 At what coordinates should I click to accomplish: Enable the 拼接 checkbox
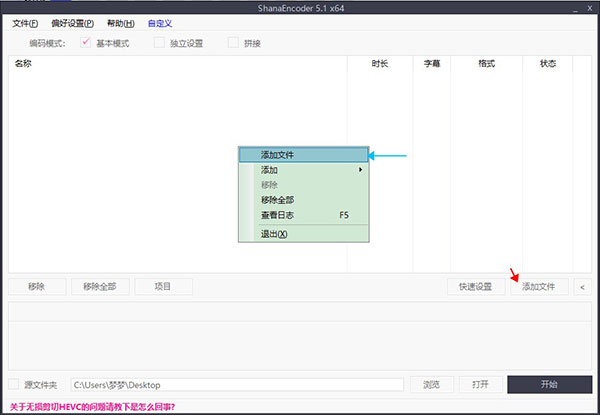coord(233,42)
